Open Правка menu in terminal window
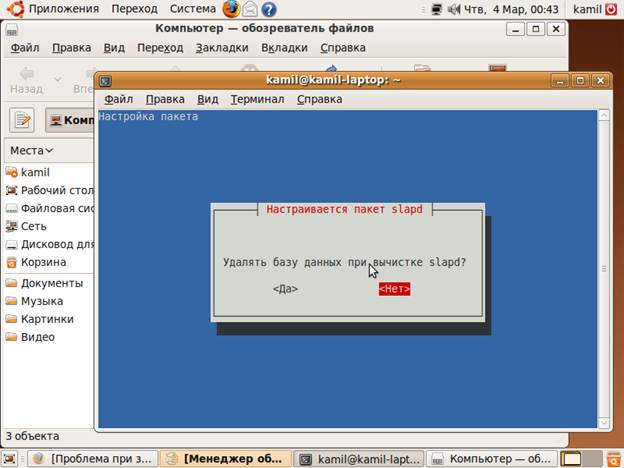This screenshot has width=624, height=468. 165,99
